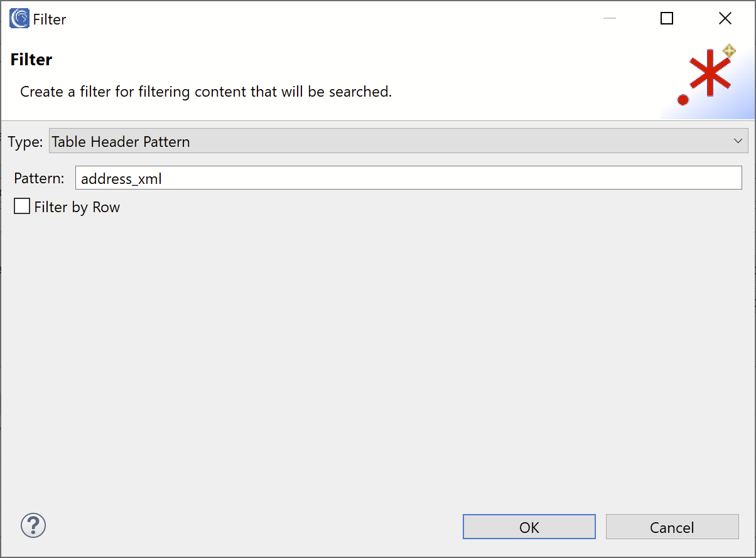
Task: Click the Filter window title text
Action: [50, 19]
